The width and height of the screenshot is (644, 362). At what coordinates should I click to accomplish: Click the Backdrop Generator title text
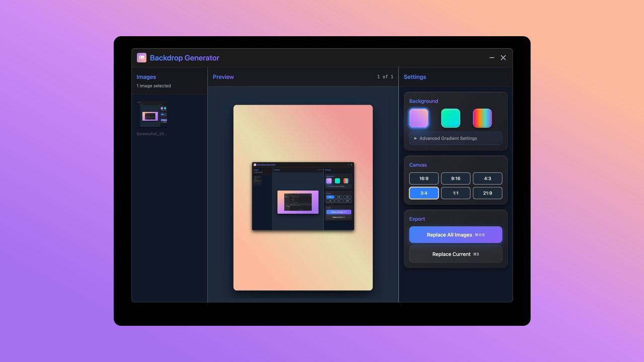(x=185, y=58)
